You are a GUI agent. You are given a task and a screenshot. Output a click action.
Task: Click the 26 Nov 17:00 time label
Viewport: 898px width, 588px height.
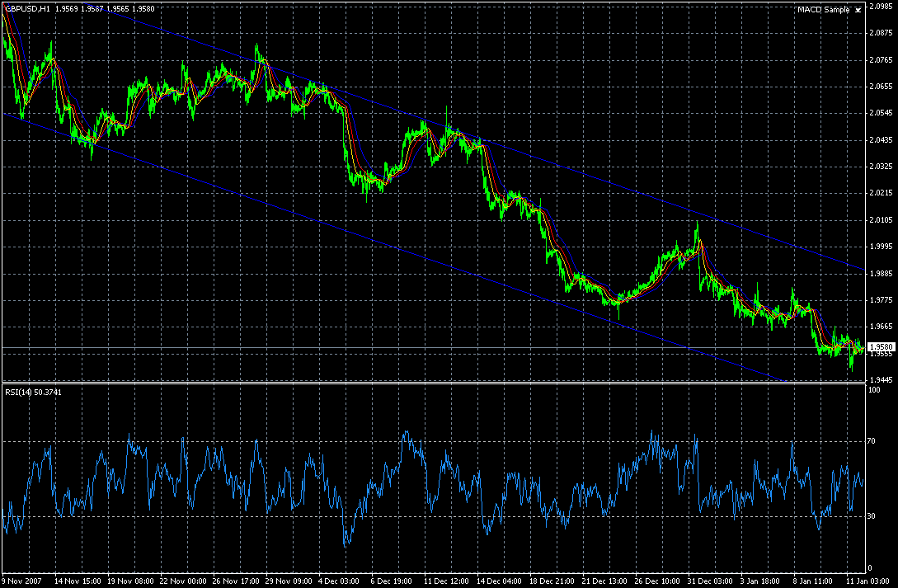pyautogui.click(x=237, y=581)
